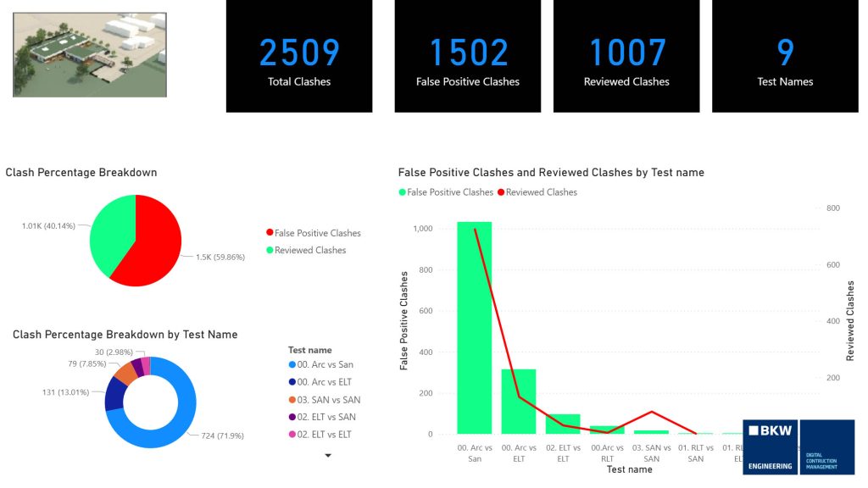Click the 9 Test Names card
868x488 pixels.
tap(785, 56)
